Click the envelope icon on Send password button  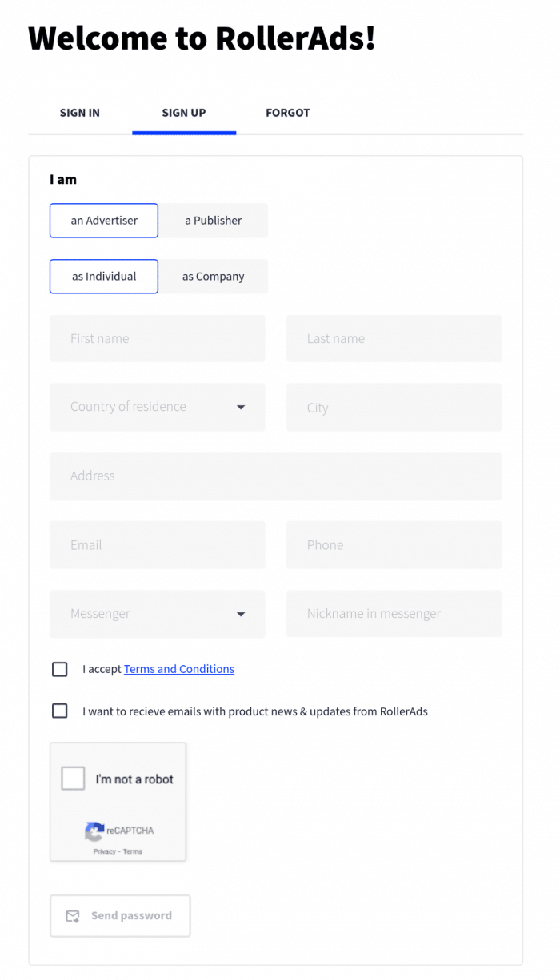(x=73, y=916)
